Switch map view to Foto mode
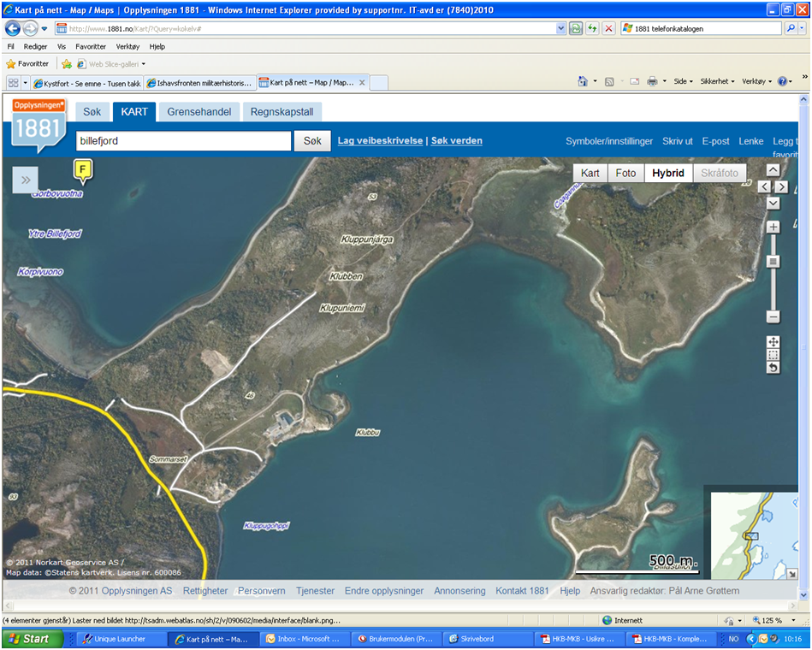The width and height of the screenshot is (812, 650). [x=625, y=173]
